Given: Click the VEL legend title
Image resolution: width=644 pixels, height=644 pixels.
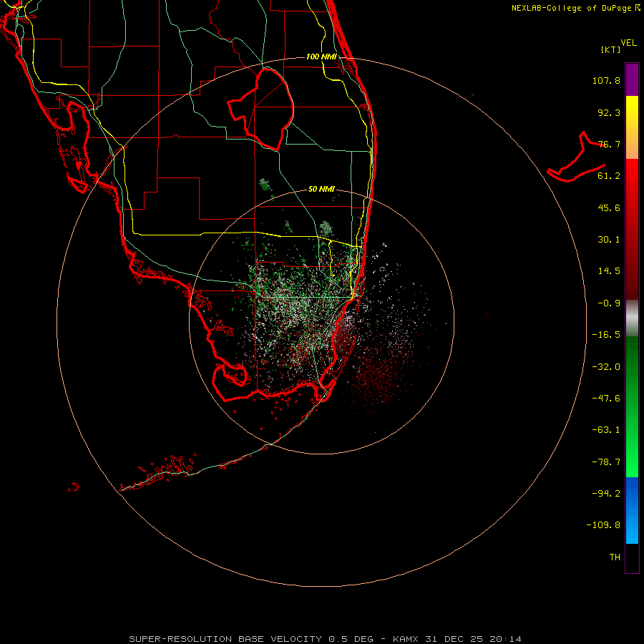Looking at the screenshot, I should 628,43.
